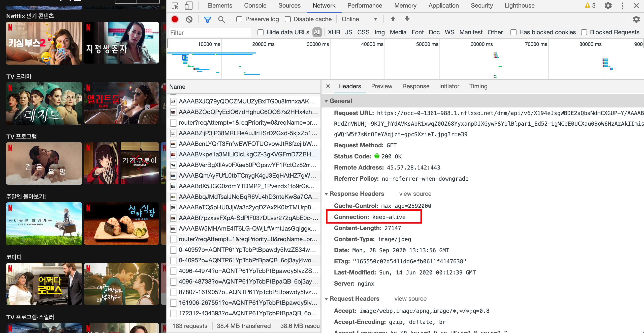The height and width of the screenshot is (333, 644).
Task: Enable the Disable cache checkbox
Action: point(288,19)
